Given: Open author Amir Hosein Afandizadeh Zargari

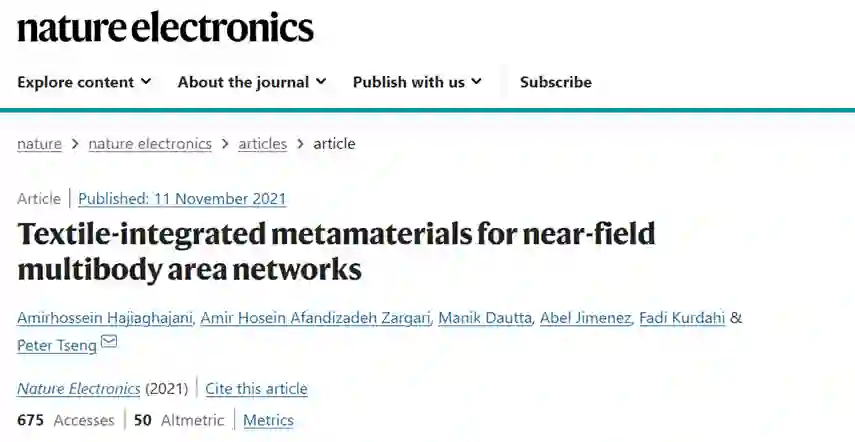Looking at the screenshot, I should click(316, 318).
